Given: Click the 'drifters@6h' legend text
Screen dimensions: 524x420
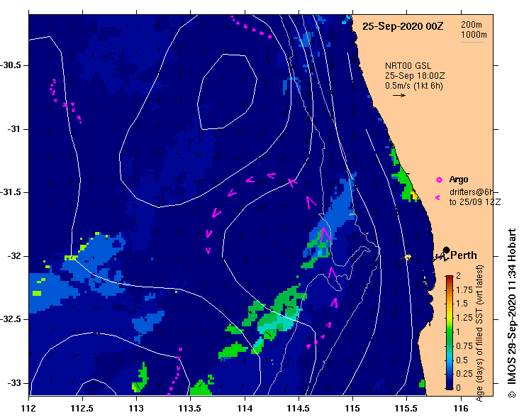Looking at the screenshot, I should [x=472, y=192].
